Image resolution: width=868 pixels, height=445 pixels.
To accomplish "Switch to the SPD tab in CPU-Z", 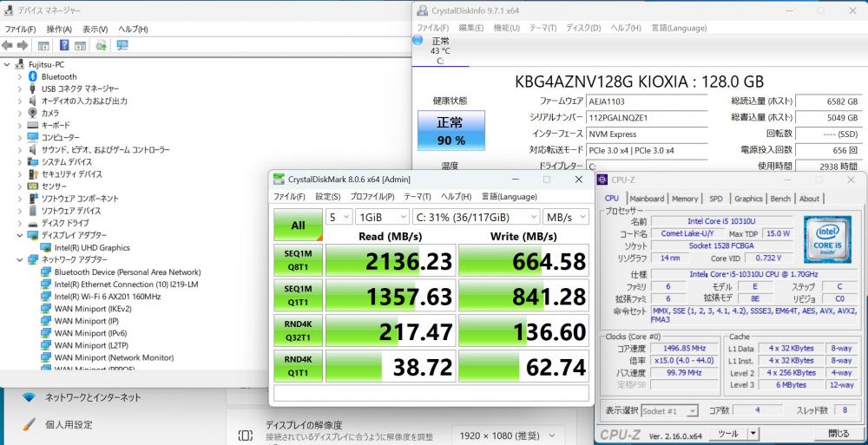I will tap(716, 198).
